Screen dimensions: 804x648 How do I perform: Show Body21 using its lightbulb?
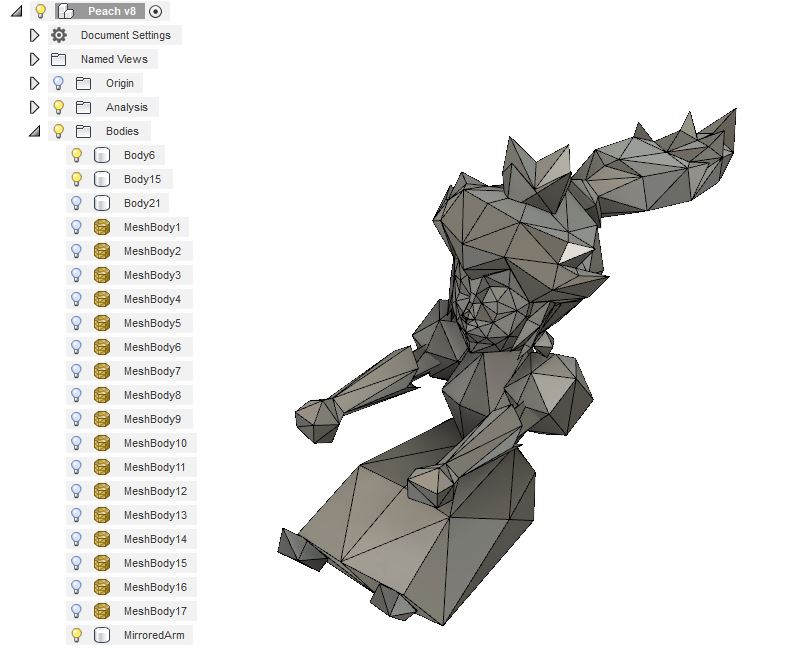click(76, 203)
